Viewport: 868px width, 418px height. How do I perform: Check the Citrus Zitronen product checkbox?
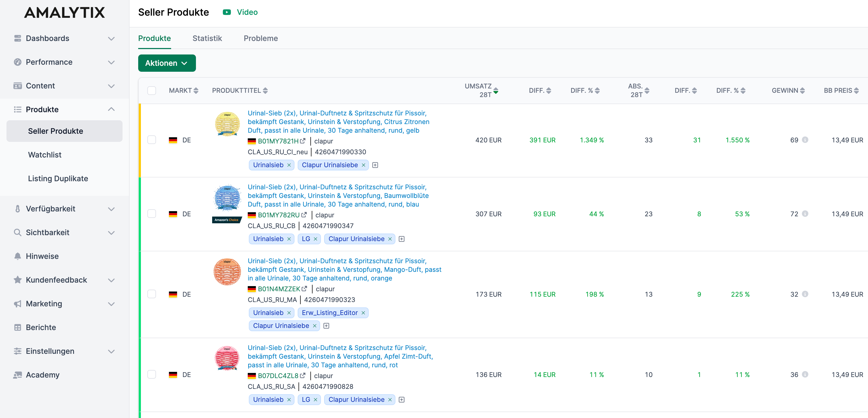(x=152, y=140)
